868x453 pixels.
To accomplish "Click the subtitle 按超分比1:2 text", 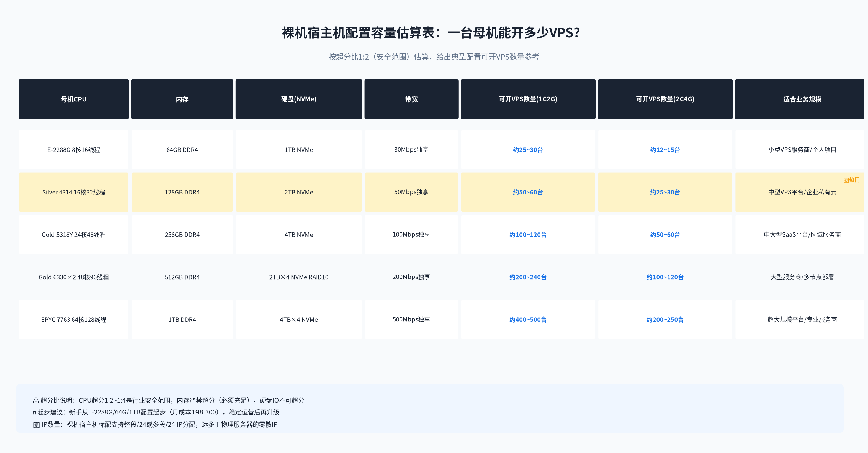I will [434, 57].
